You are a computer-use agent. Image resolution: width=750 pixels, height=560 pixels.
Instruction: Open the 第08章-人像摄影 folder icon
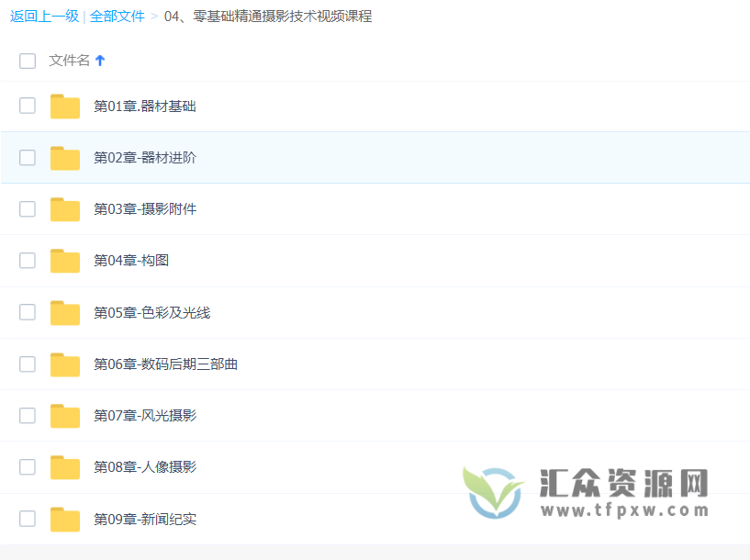click(x=64, y=466)
